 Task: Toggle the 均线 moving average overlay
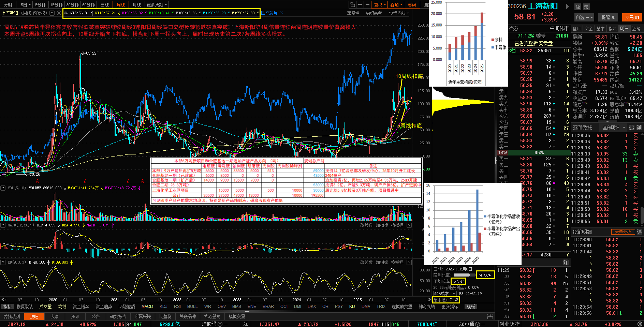click(62, 307)
